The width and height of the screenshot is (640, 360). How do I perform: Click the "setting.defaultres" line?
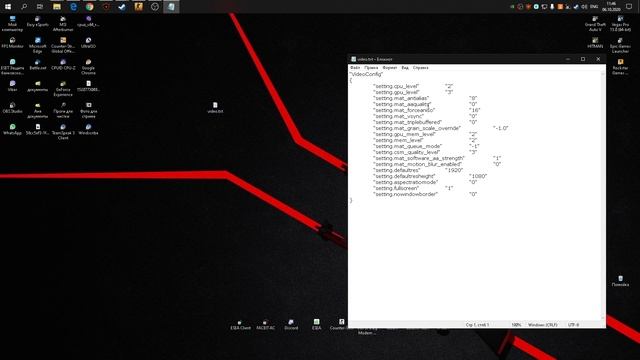[x=418, y=170]
